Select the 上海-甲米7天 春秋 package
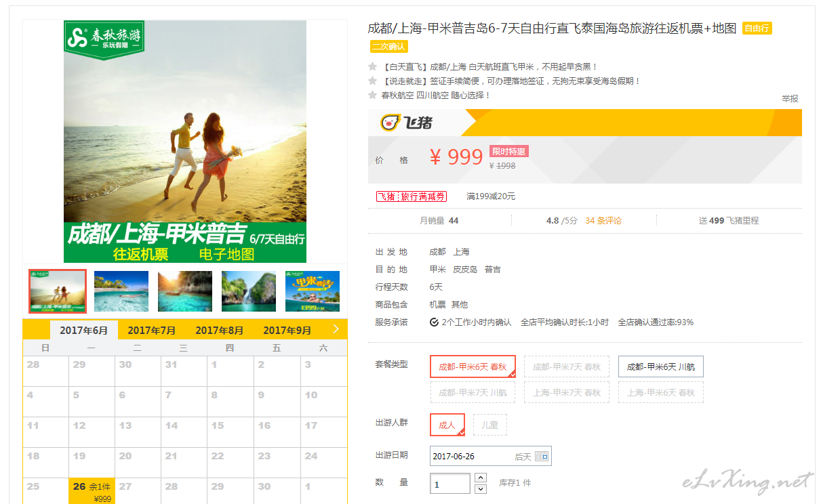821x504 pixels. 567,392
